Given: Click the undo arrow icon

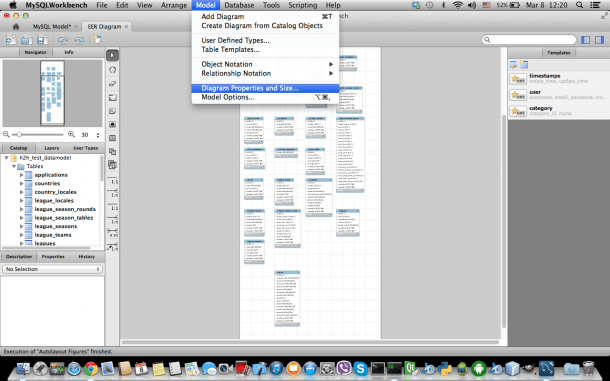Looking at the screenshot, I should [x=63, y=40].
